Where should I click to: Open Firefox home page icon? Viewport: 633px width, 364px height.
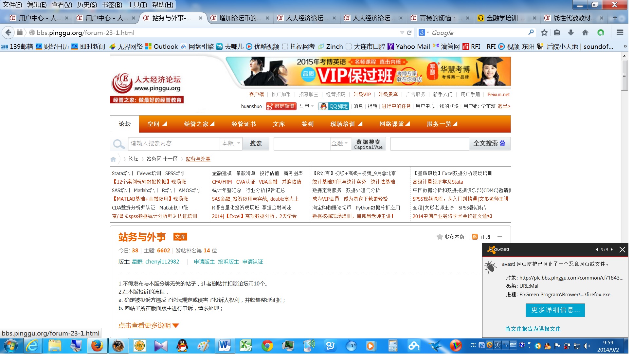point(585,32)
